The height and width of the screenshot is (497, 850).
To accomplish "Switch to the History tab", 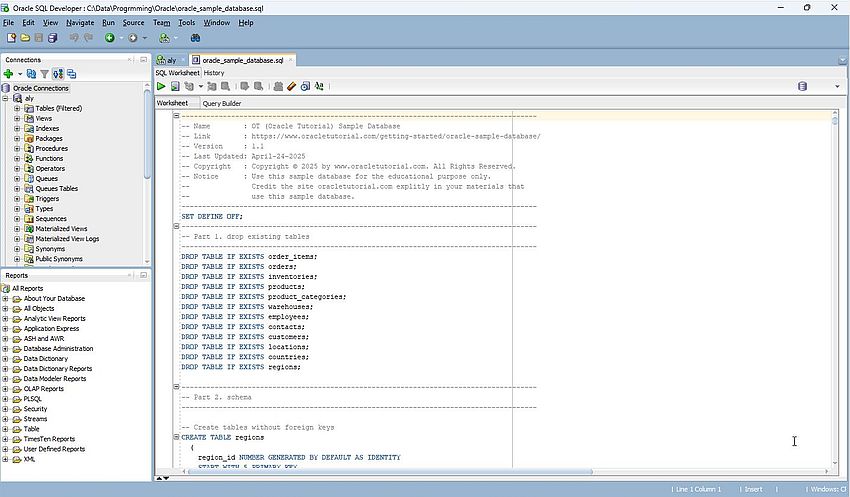I will click(214, 73).
